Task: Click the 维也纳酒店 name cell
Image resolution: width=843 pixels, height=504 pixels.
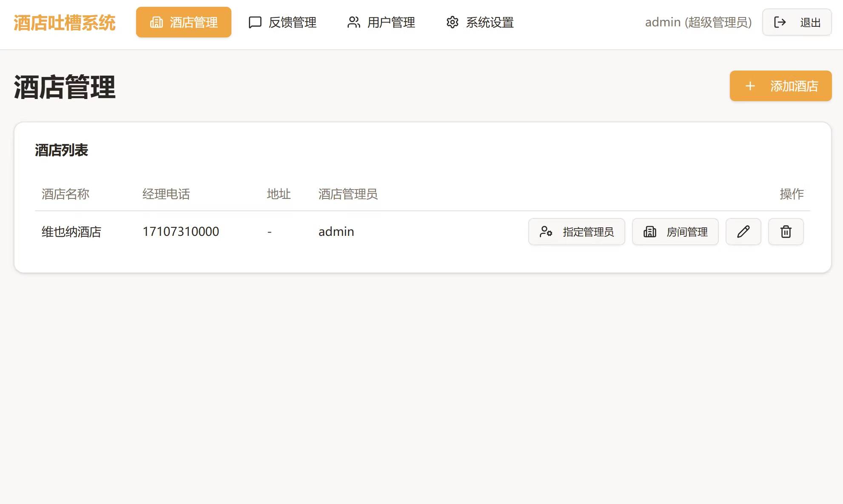Action: pyautogui.click(x=71, y=232)
